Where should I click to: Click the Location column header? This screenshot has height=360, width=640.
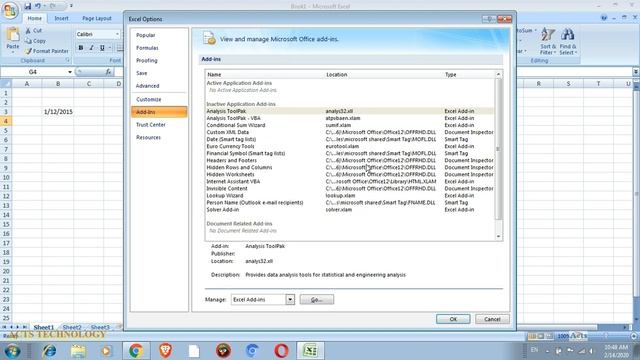[384, 75]
